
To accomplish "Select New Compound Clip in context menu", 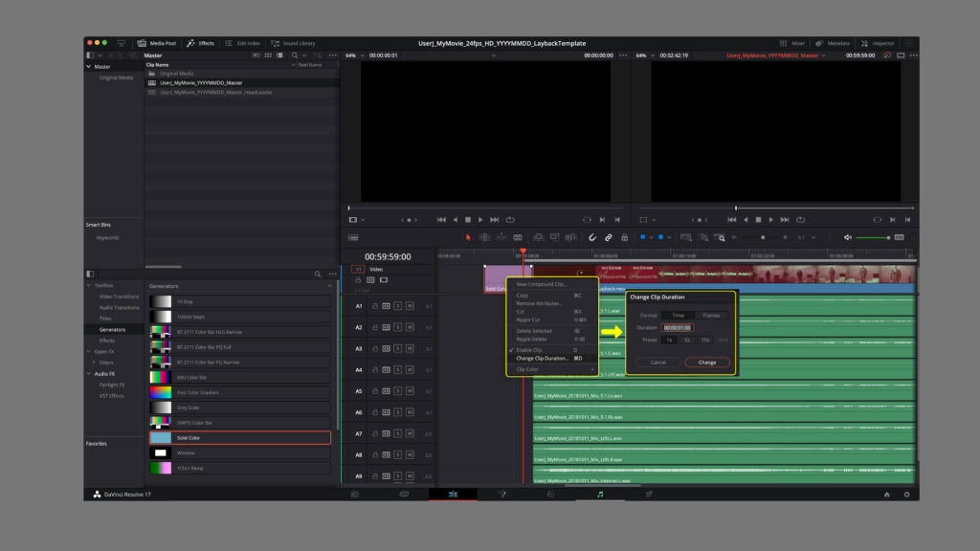I will pyautogui.click(x=541, y=284).
